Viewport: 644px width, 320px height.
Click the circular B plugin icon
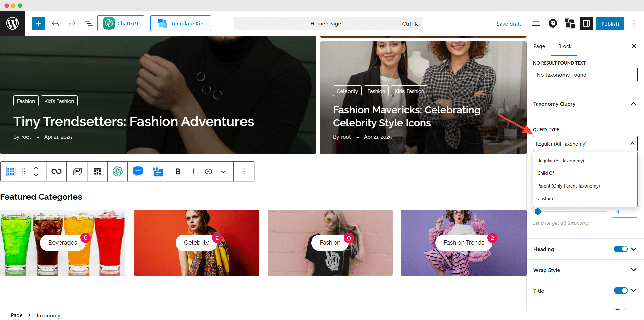[x=553, y=23]
